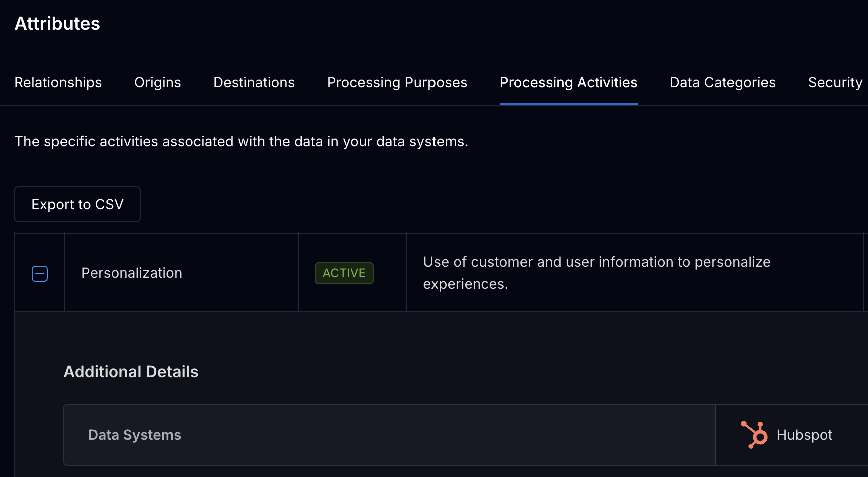The image size is (868, 477).
Task: Open the Processing Purposes tab
Action: click(x=397, y=82)
